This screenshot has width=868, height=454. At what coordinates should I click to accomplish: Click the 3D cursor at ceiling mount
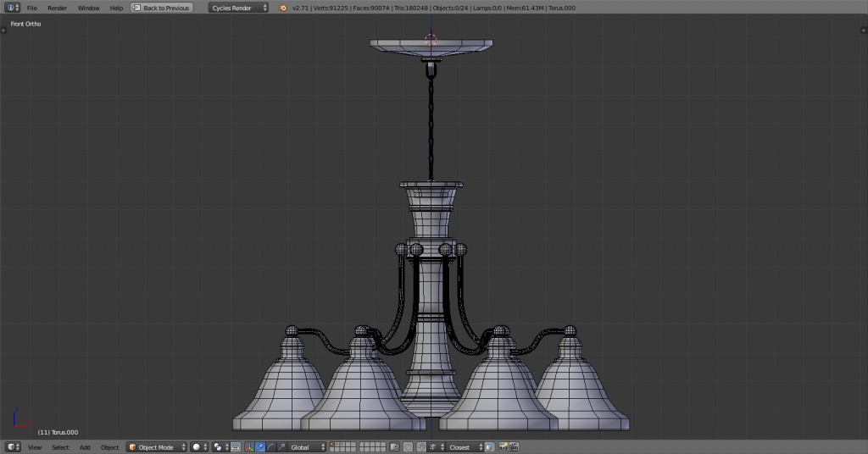click(431, 39)
